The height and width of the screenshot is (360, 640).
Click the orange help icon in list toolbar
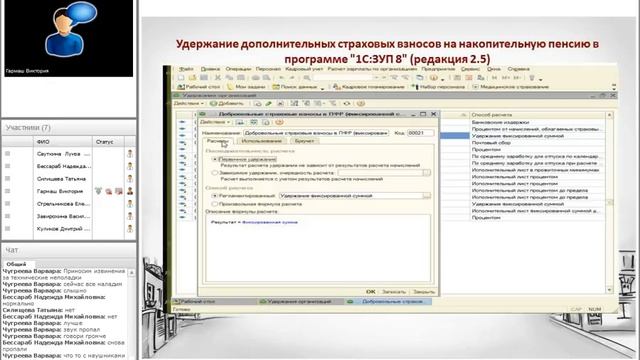(361, 103)
